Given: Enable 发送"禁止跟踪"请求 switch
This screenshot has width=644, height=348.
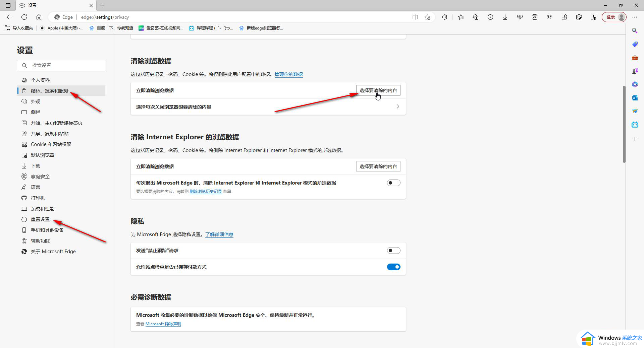Looking at the screenshot, I should [393, 251].
